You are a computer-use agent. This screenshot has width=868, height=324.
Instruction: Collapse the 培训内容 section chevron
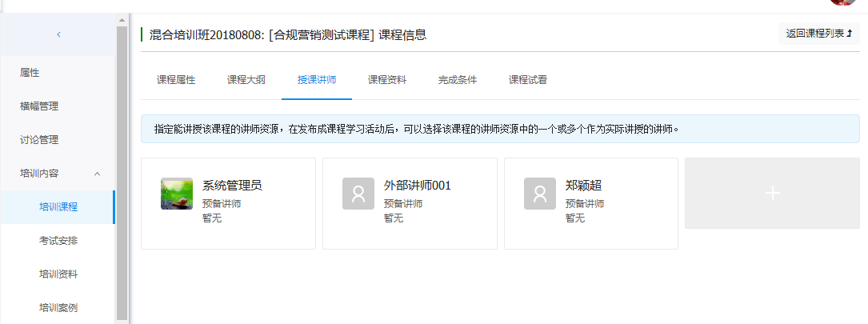[98, 174]
